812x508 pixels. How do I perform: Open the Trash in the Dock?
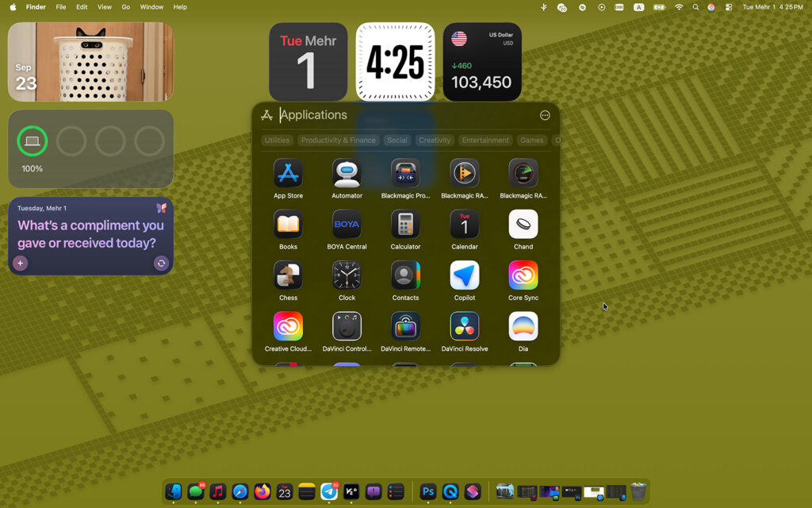(638, 491)
